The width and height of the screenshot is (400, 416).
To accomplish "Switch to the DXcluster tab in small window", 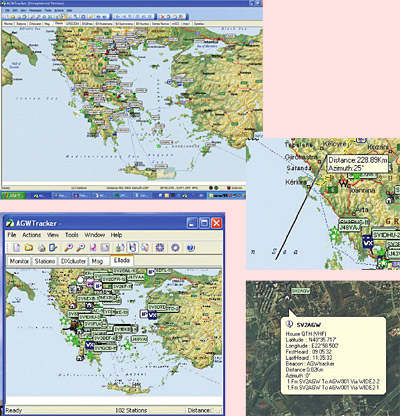I will 74,261.
